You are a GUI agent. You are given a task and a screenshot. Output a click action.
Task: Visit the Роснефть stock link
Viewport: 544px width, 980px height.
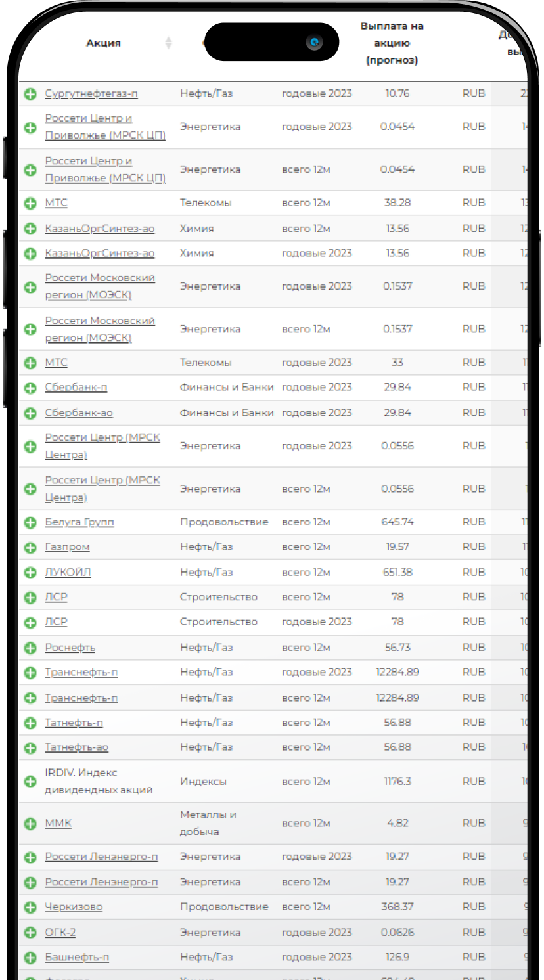[70, 648]
